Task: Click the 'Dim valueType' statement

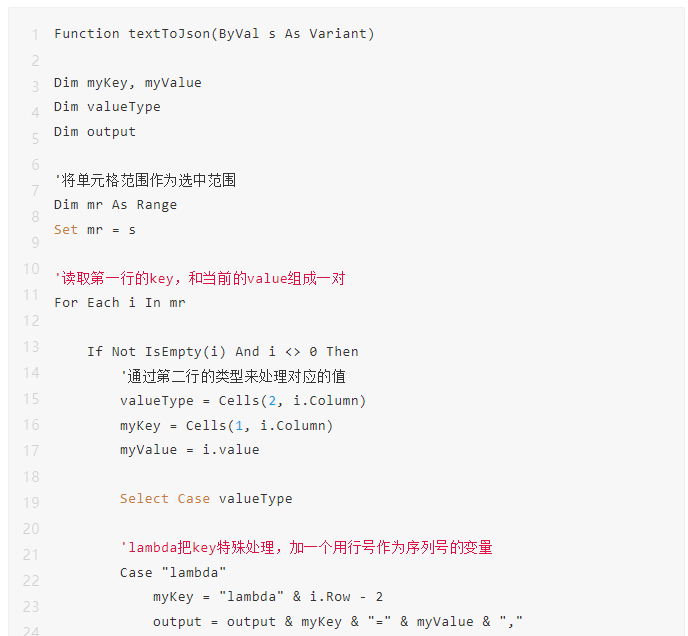Action: pos(107,107)
